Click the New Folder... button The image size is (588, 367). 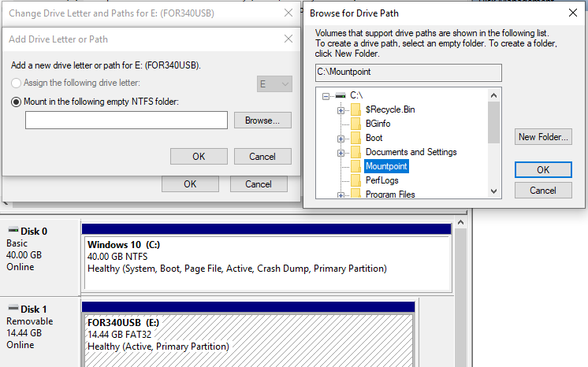[x=543, y=137]
